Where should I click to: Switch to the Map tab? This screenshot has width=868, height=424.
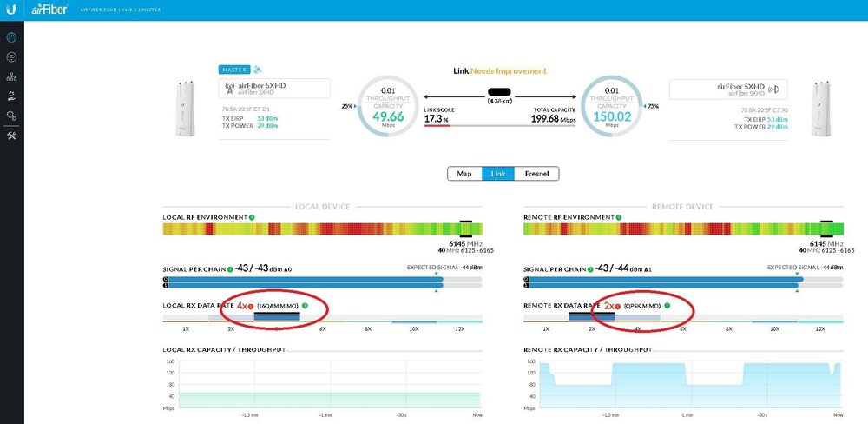(x=464, y=174)
